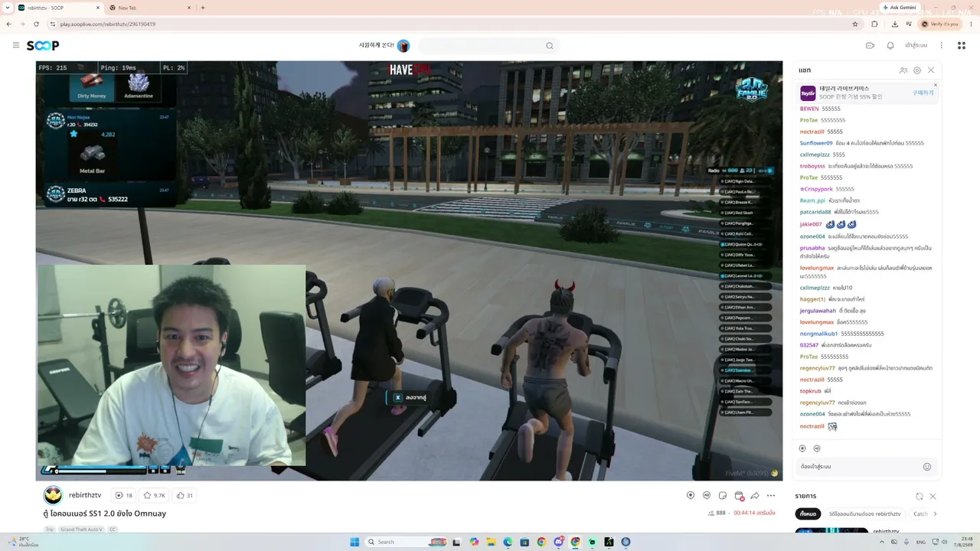Like the stream, thumbs-up 31
The width and height of the screenshot is (980, 551).
point(185,496)
